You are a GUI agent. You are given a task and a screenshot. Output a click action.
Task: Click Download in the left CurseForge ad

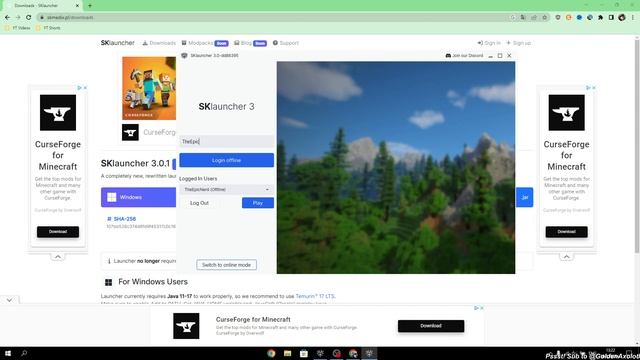click(58, 232)
